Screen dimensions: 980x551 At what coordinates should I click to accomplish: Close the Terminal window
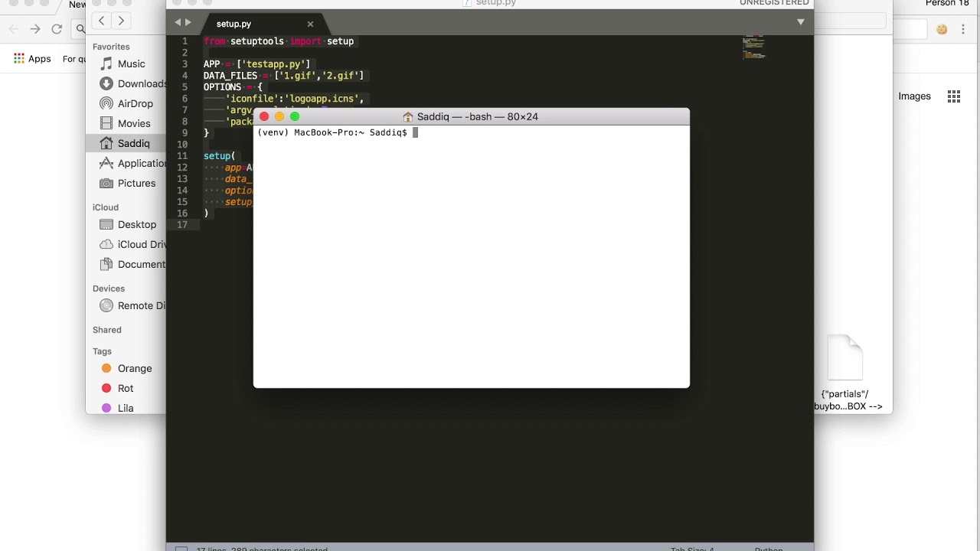(x=264, y=116)
